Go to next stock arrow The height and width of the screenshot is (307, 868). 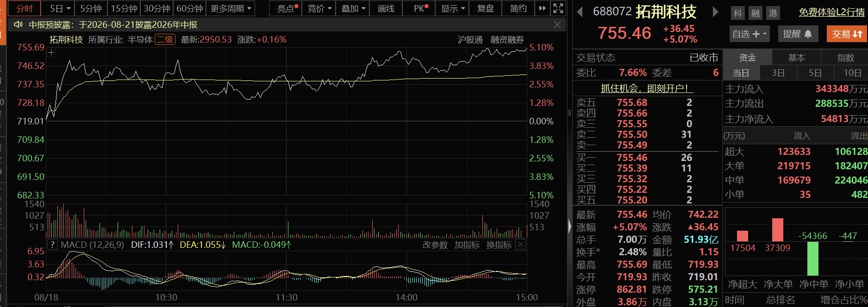tap(715, 12)
